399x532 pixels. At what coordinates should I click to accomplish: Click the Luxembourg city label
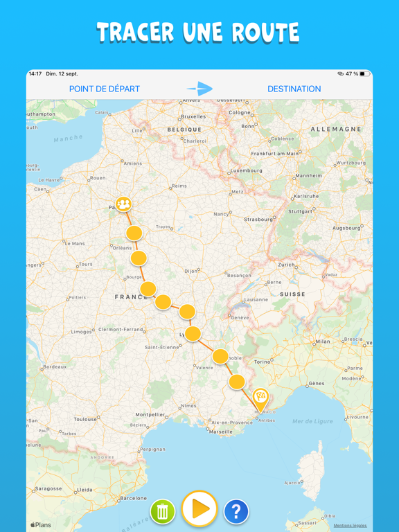point(247,170)
